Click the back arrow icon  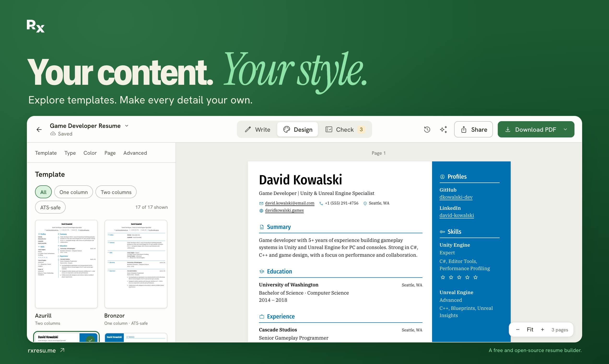(x=39, y=130)
